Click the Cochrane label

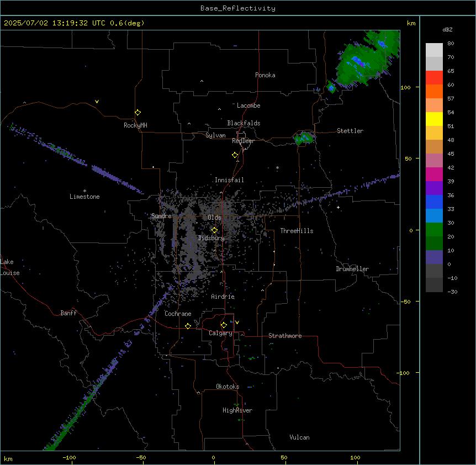(x=178, y=314)
